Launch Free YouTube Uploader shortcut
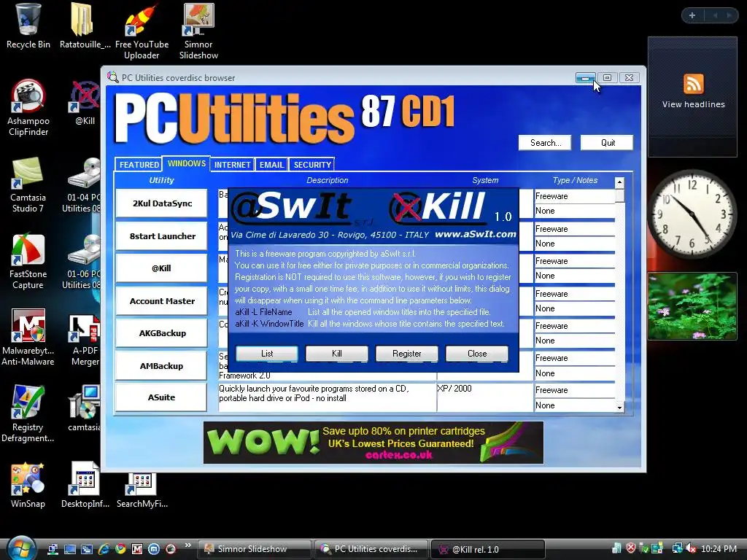This screenshot has width=747, height=560. pos(142,31)
